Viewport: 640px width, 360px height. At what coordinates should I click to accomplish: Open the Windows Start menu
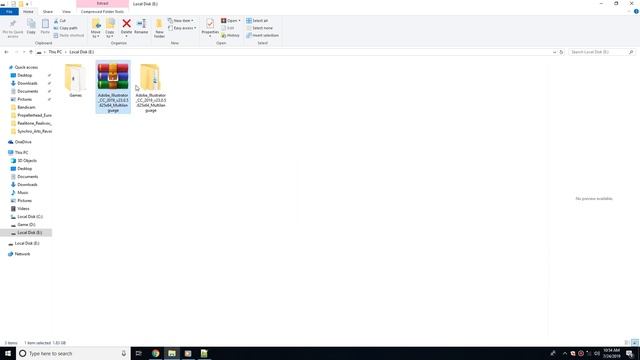tap(8, 353)
